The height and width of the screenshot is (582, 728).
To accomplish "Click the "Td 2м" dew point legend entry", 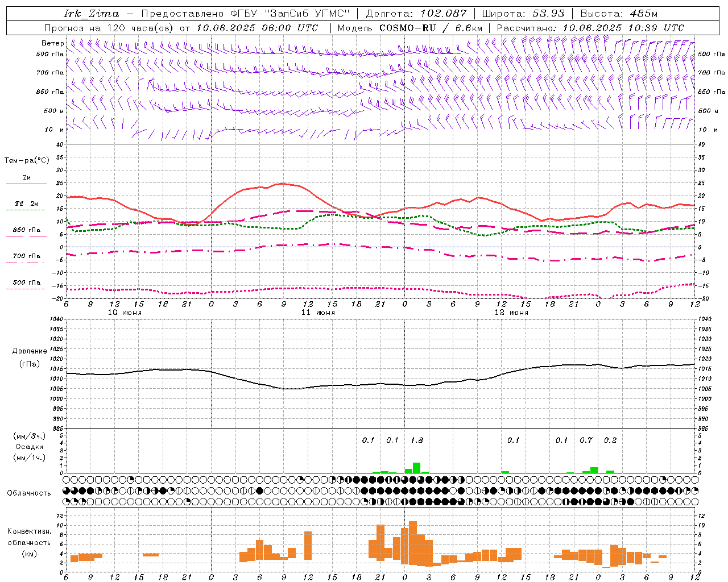I will (26, 203).
